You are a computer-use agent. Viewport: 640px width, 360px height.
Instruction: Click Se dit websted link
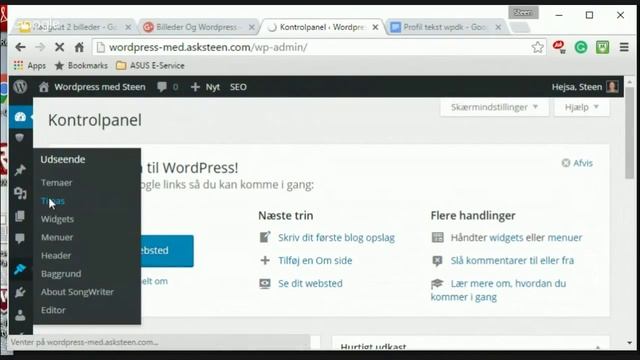310,283
